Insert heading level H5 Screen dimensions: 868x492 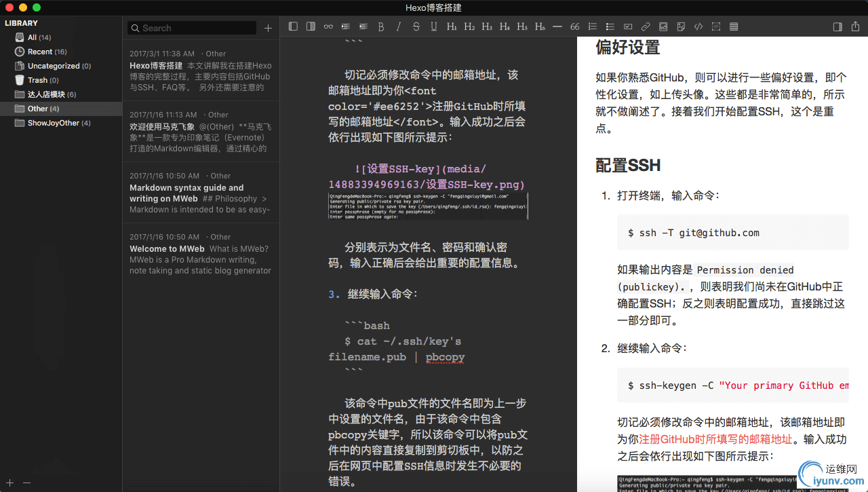tap(522, 26)
